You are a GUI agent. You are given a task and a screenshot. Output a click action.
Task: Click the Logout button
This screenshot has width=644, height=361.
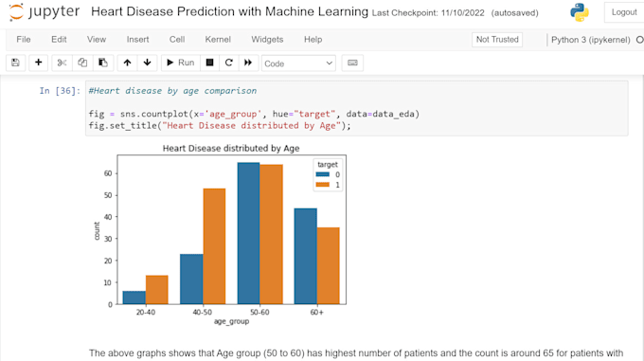[624, 12]
